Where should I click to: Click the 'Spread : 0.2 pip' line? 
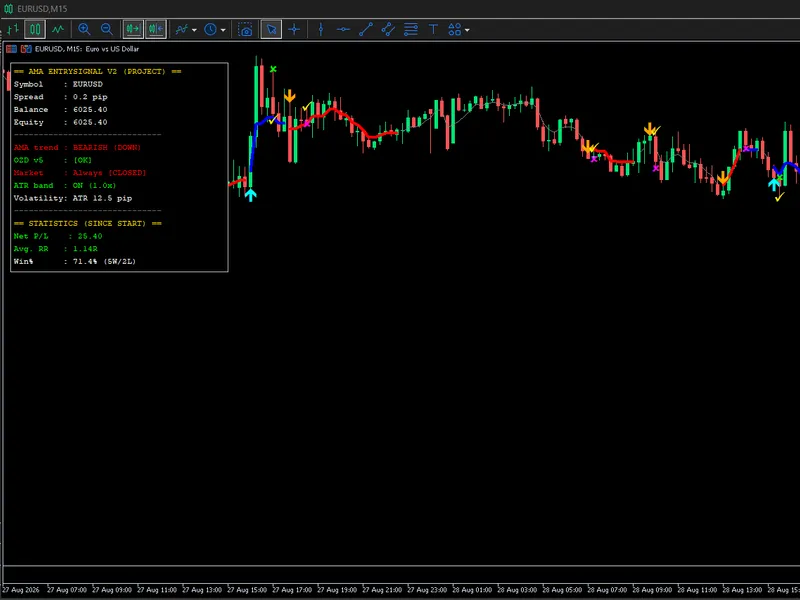[60, 97]
